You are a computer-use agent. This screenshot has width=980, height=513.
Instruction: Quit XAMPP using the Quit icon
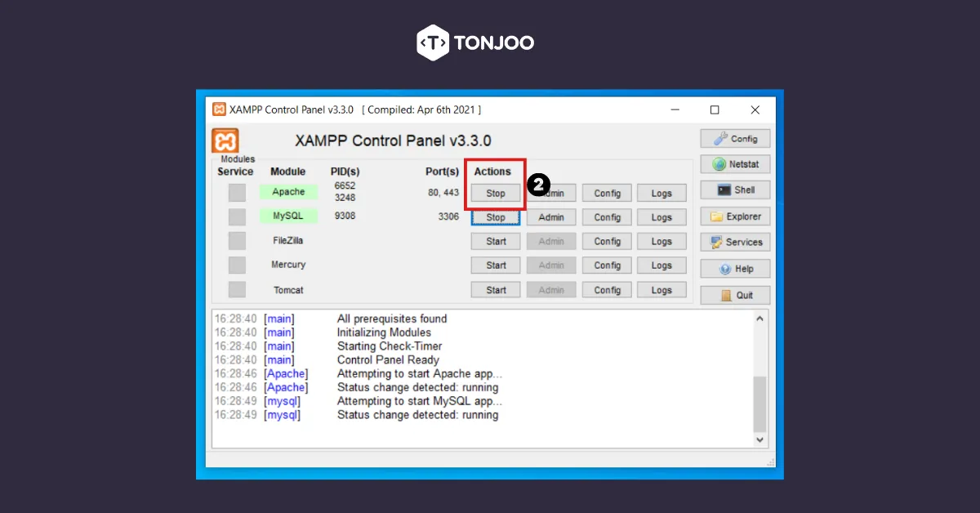pyautogui.click(x=734, y=294)
